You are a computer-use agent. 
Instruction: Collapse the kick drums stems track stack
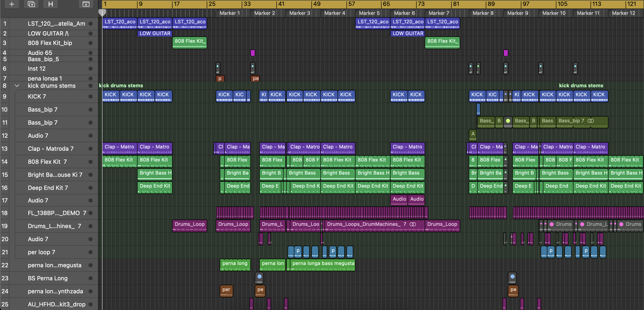[17, 86]
